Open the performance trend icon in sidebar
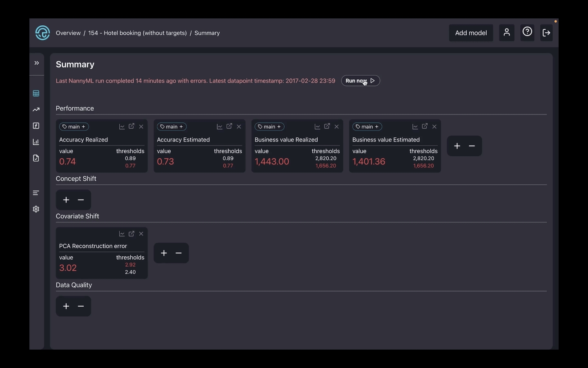 tap(36, 110)
